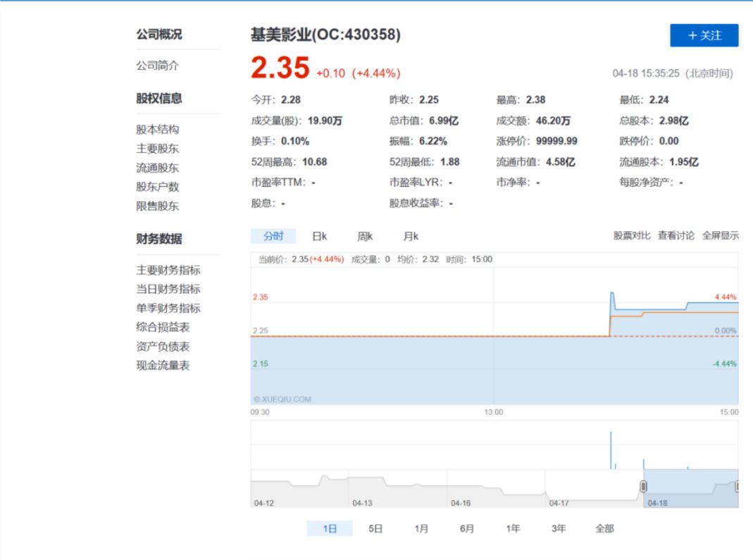Viewport: 753px width, 560px height.
Task: Select the 全部 full history range
Action: click(606, 527)
